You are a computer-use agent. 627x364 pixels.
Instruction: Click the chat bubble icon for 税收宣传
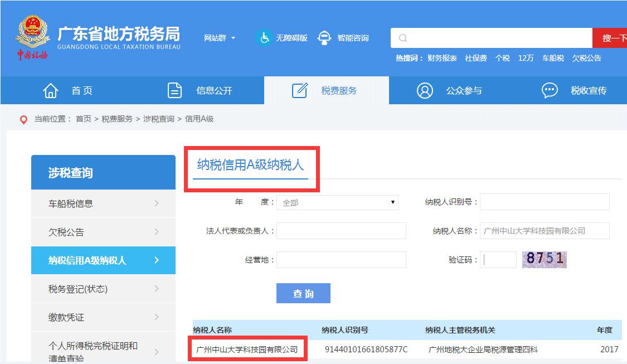pyautogui.click(x=550, y=90)
